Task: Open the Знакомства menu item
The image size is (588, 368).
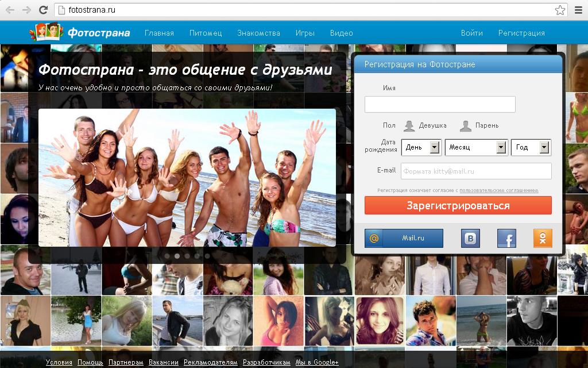Action: (258, 33)
